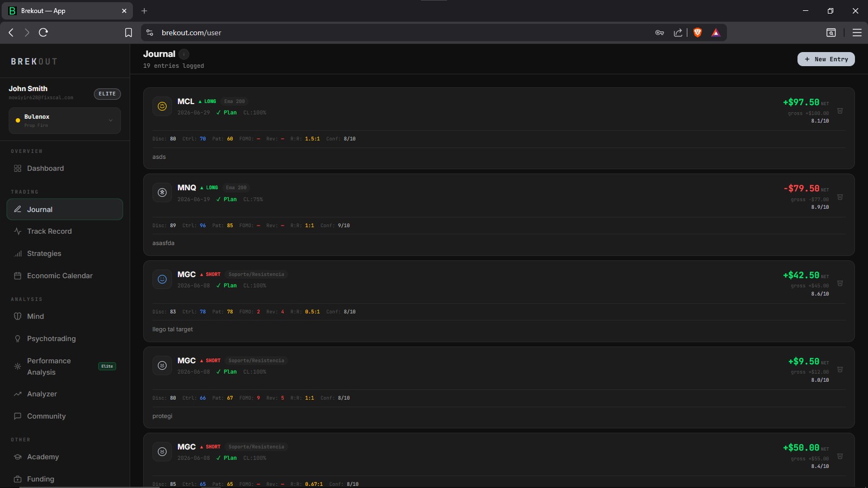Go to Community section
Screen dimensions: 868x488
tap(65, 416)
